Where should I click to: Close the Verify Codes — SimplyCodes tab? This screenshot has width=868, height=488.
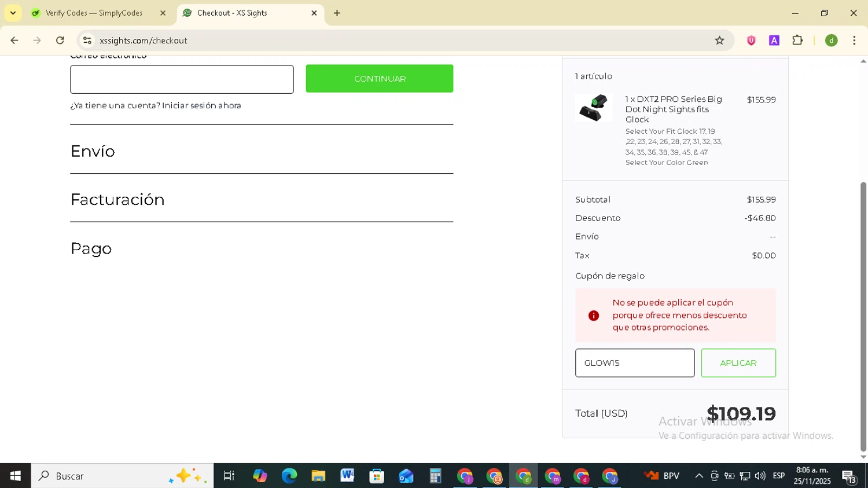[x=163, y=13]
